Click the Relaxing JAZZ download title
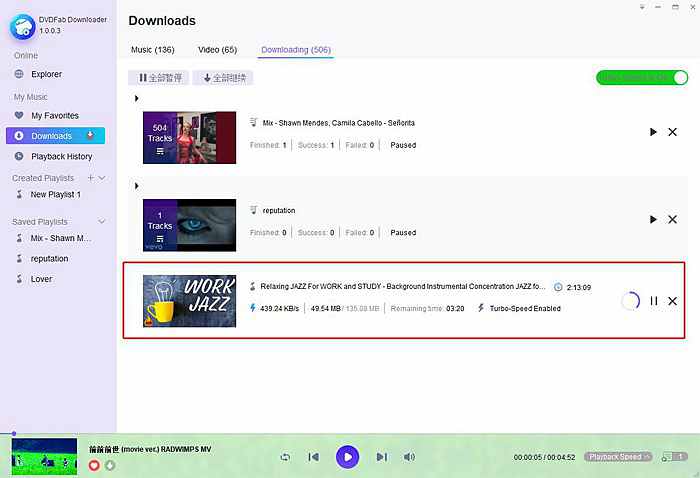This screenshot has width=700, height=478. pos(403,287)
